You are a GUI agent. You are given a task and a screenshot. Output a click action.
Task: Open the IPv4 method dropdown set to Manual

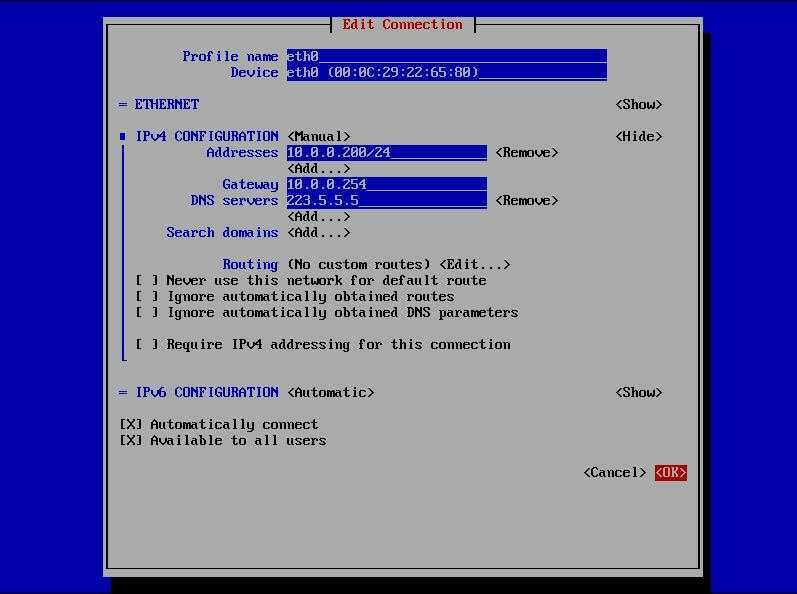click(x=319, y=136)
